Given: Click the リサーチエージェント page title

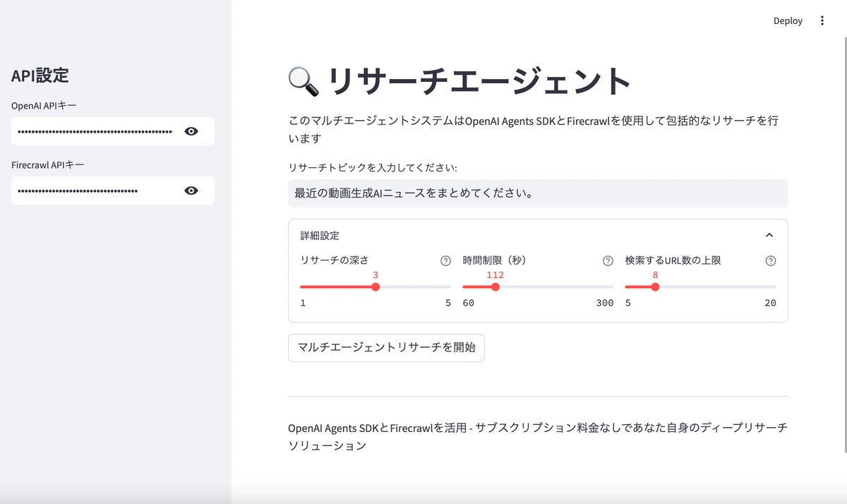Looking at the screenshot, I should click(479, 81).
